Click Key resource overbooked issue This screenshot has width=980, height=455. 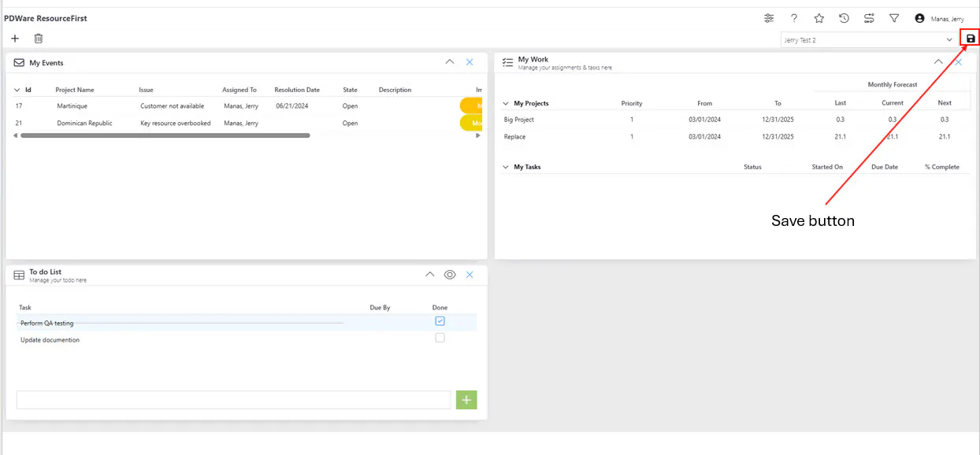[x=176, y=123]
